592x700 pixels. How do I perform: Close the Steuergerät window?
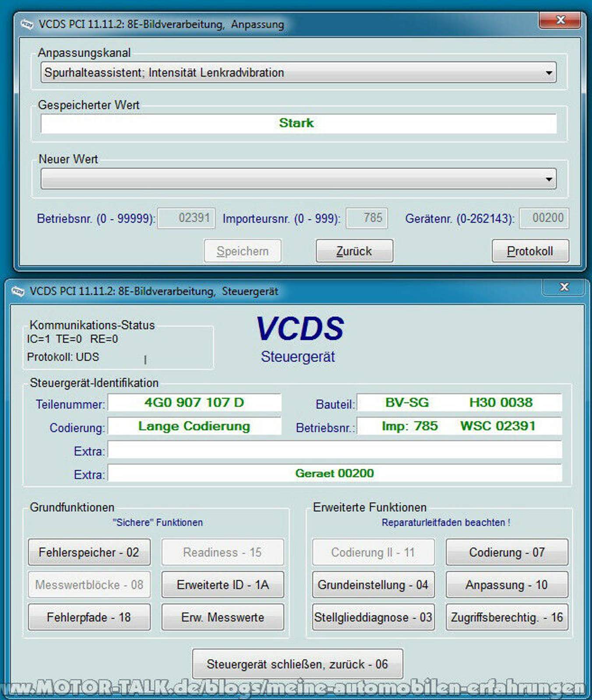click(564, 287)
